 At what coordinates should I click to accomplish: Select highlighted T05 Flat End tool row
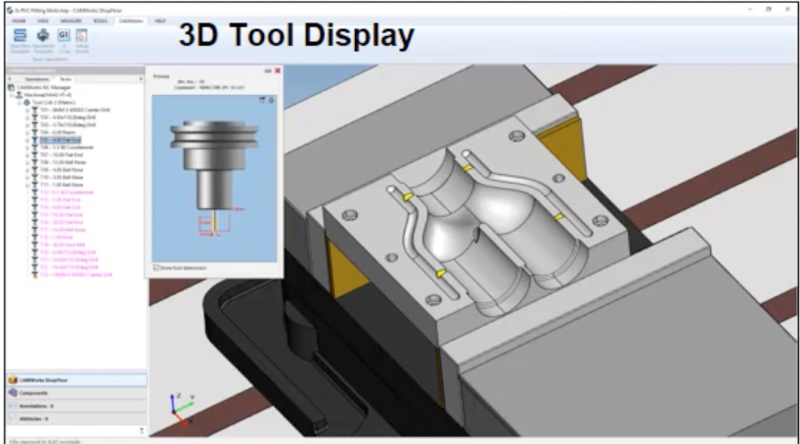[x=60, y=140]
